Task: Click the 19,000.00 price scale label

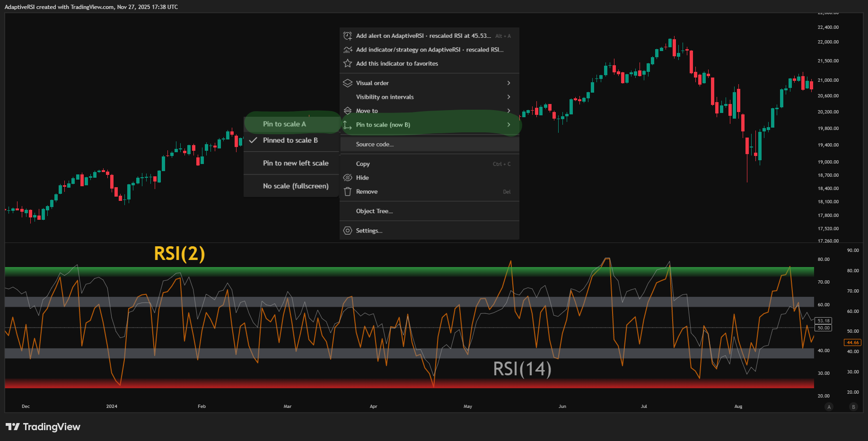Action: (828, 162)
